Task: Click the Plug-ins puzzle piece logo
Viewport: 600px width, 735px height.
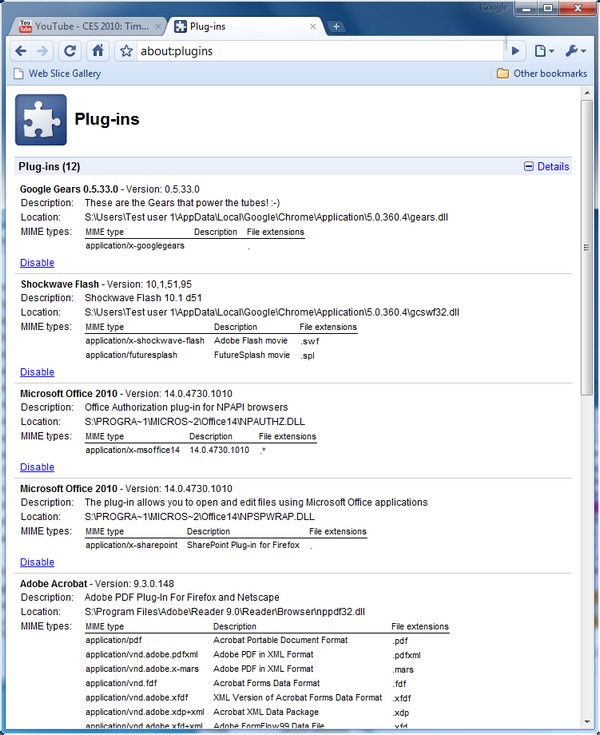Action: point(41,120)
